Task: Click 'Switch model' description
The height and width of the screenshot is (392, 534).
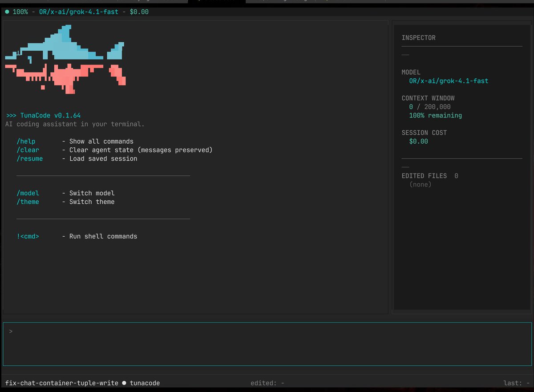Action: 92,193
